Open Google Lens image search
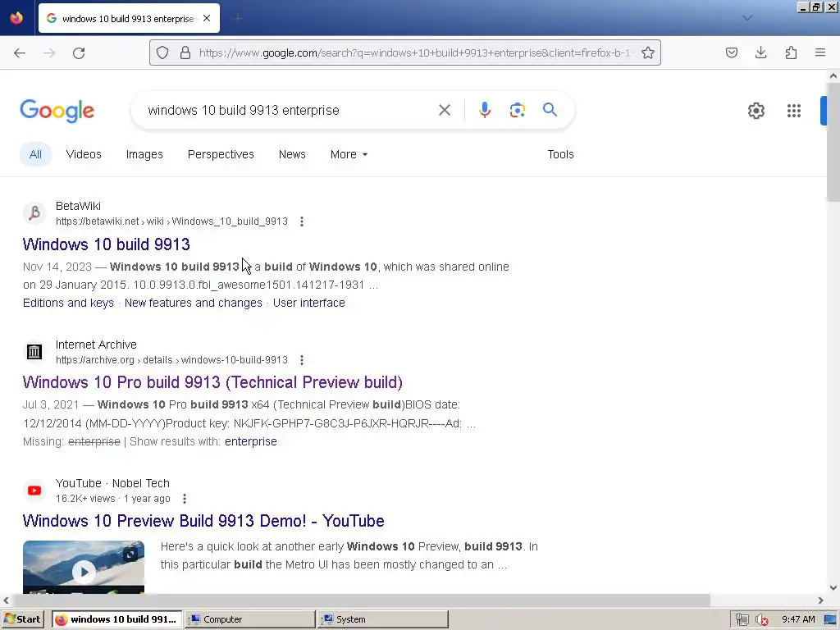Image resolution: width=840 pixels, height=630 pixels. (x=517, y=110)
